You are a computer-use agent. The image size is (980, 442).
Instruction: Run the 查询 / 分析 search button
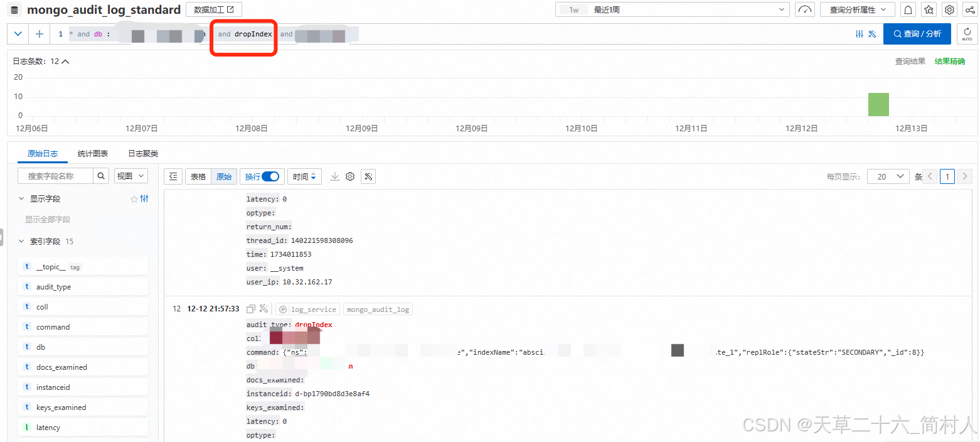click(917, 34)
